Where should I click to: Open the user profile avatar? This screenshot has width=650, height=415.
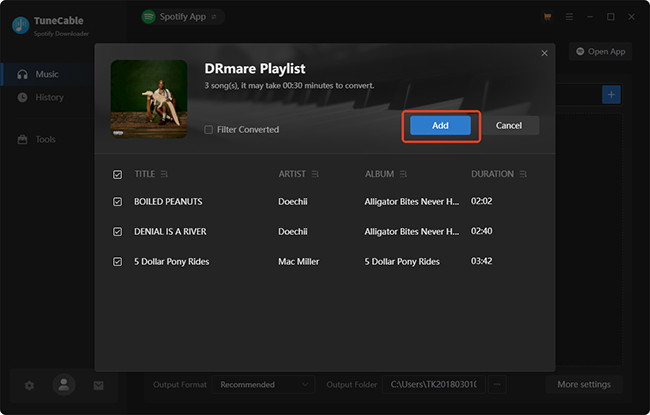point(64,384)
